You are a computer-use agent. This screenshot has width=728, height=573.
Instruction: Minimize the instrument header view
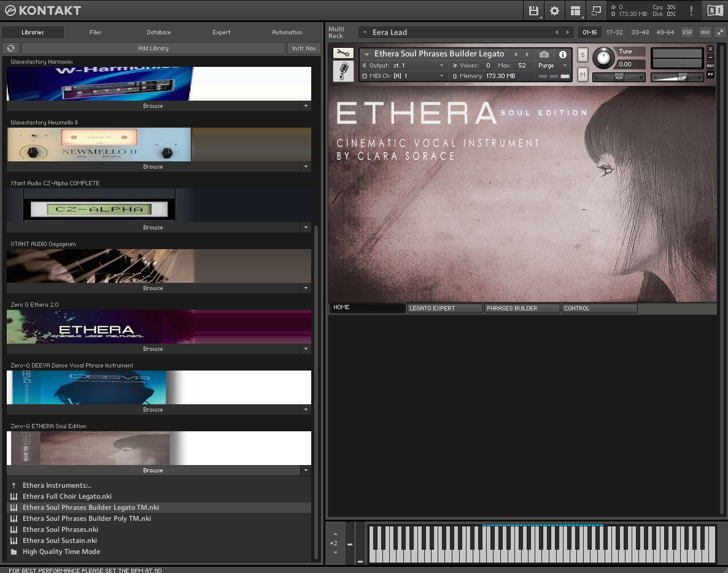click(x=710, y=57)
